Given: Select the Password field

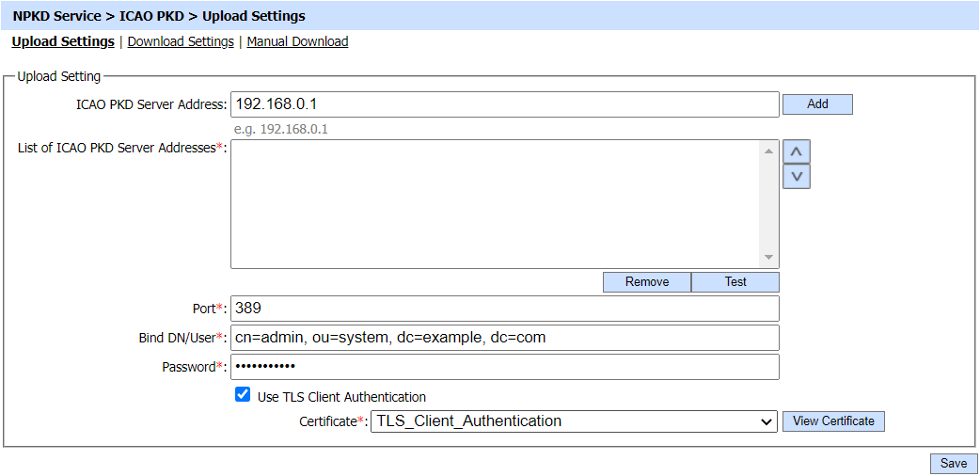Looking at the screenshot, I should [x=504, y=367].
